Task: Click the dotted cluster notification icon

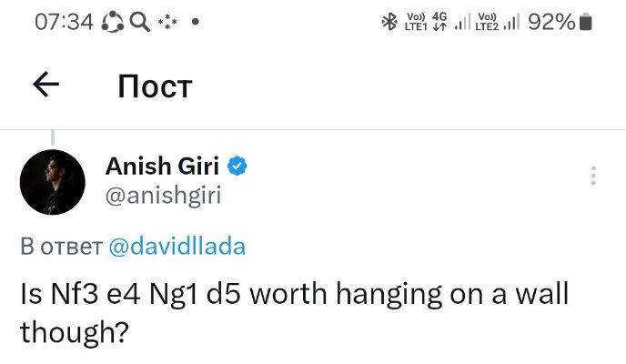Action: pos(167,22)
